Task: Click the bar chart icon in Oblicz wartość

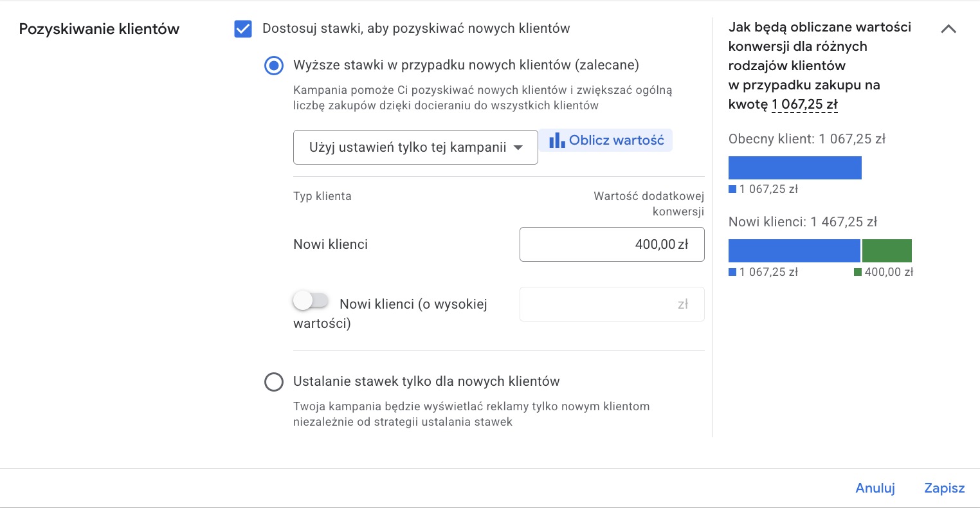Action: 557,140
